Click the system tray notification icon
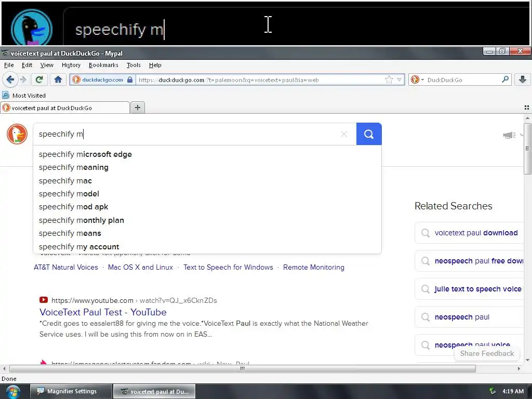Viewport: 532px width, 399px height. [493, 391]
